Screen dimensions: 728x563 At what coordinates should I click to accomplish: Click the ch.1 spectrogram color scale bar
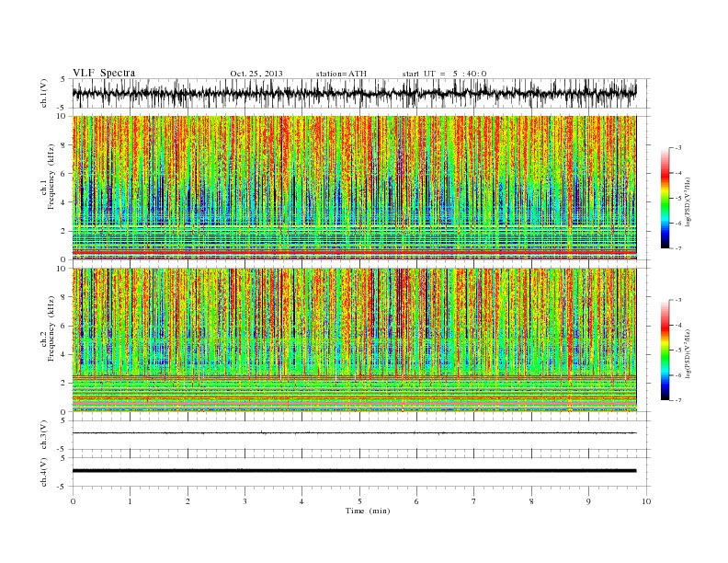[x=665, y=198]
